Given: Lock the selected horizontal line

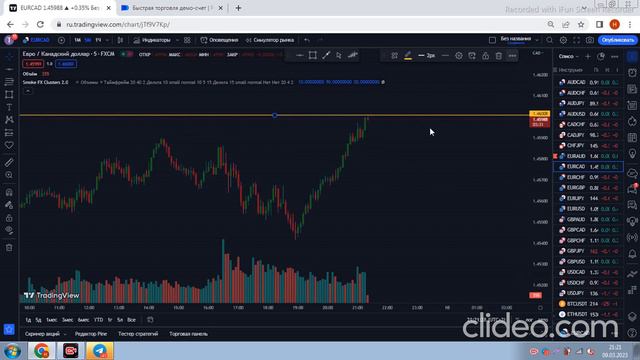Looking at the screenshot, I should 485,56.
